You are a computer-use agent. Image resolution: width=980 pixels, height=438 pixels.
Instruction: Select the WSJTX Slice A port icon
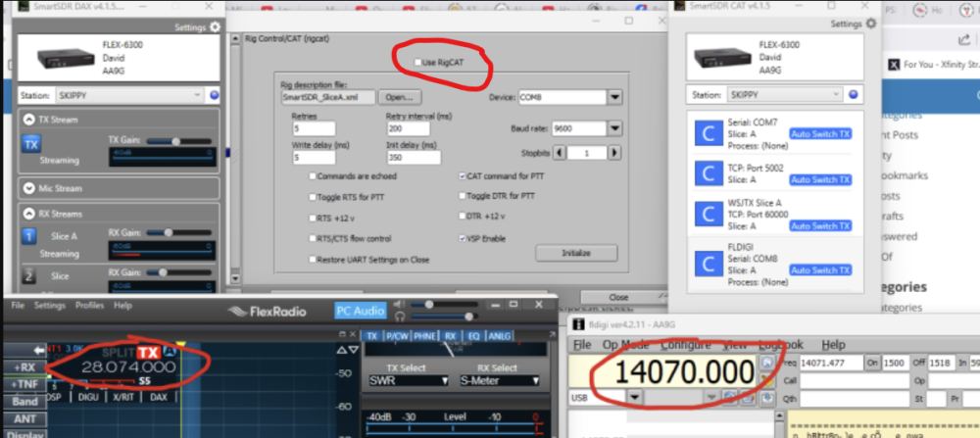pos(709,214)
